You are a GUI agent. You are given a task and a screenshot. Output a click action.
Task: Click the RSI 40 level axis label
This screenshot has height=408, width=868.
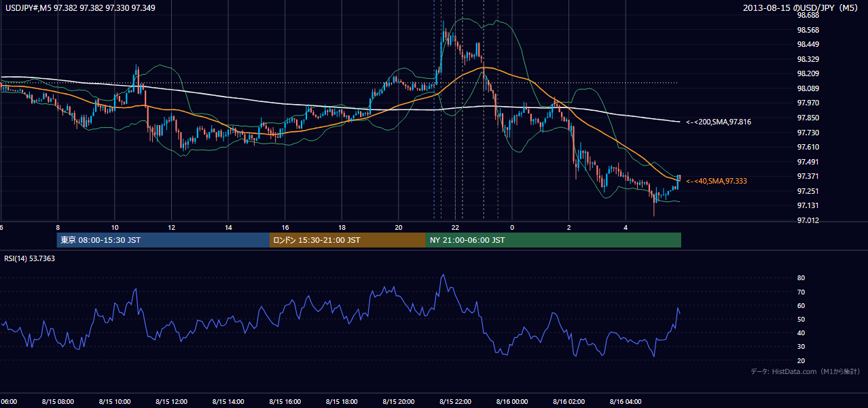[801, 333]
